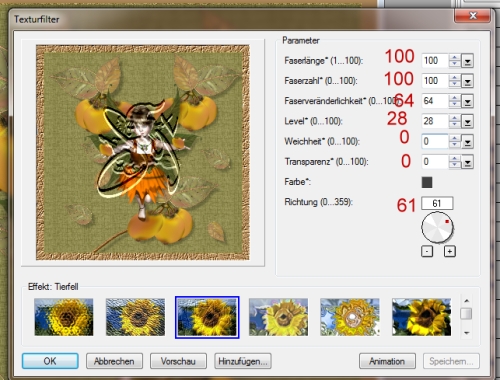Click OK to apply the Texturfilter
Viewport: 500px width, 380px height.
pos(50,361)
